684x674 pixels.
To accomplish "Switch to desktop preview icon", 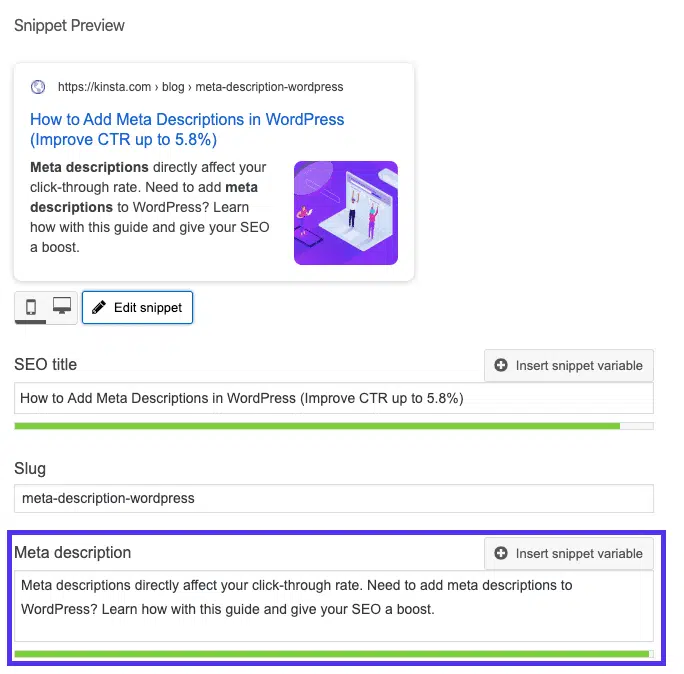I will tap(62, 305).
